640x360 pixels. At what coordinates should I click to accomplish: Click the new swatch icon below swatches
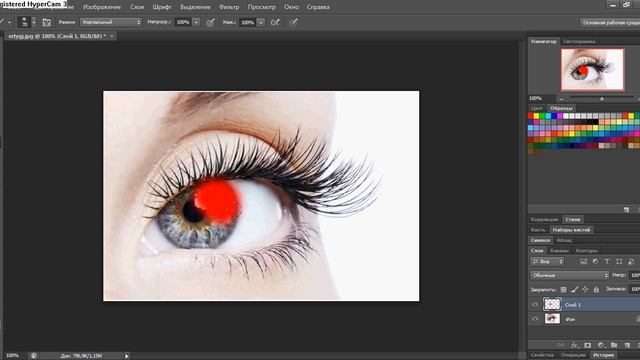pos(627,209)
